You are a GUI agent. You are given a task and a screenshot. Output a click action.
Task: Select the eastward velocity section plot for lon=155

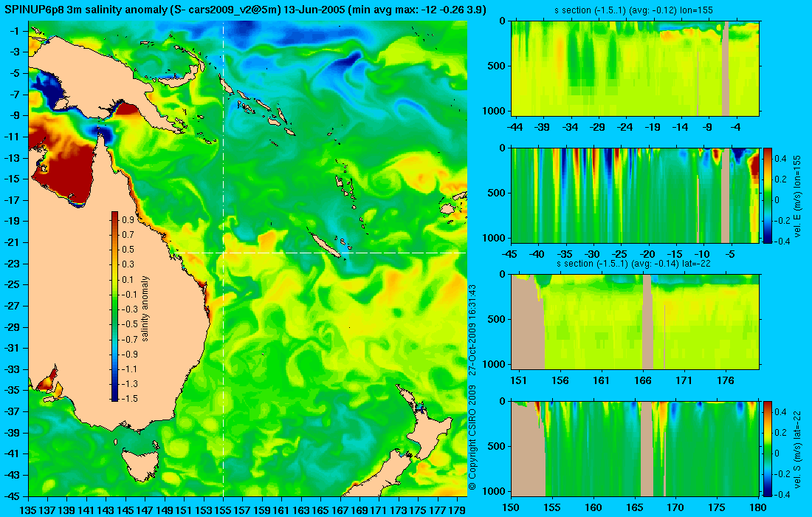coord(636,195)
